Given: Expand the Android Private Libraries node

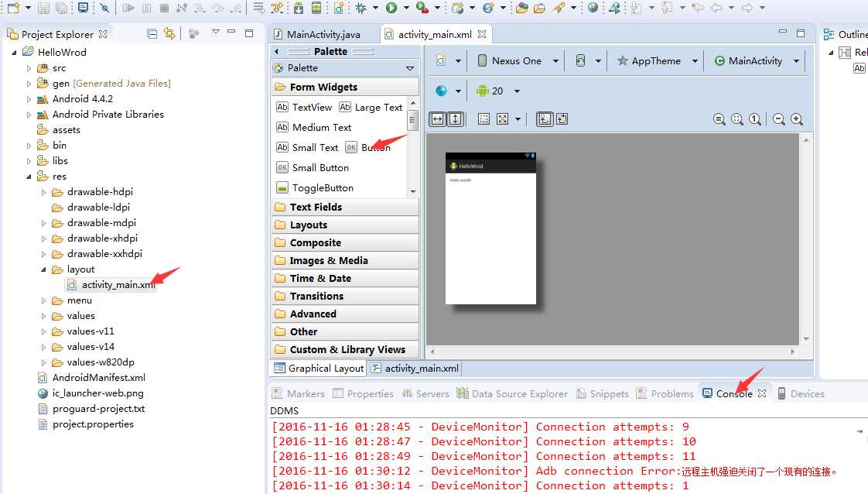Looking at the screenshot, I should click(x=29, y=115).
